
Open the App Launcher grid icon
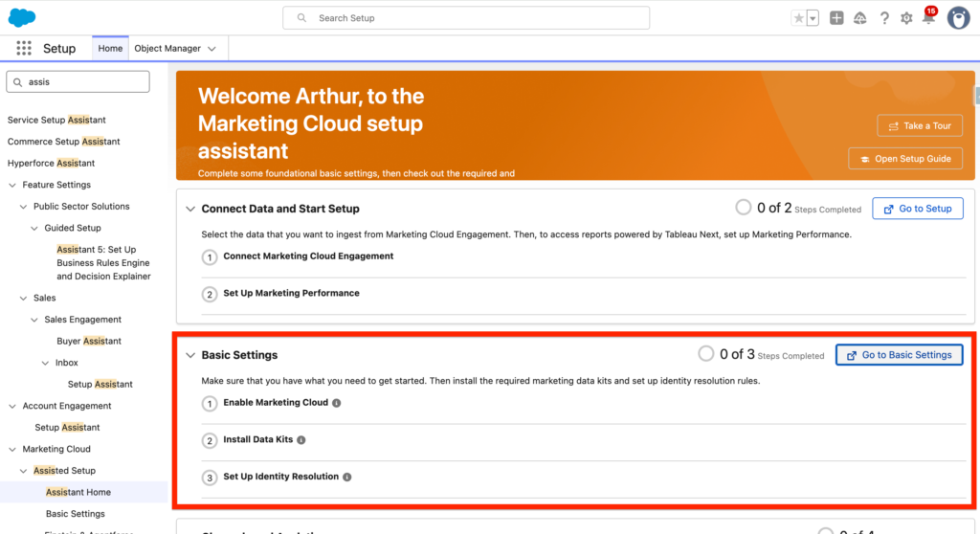pyautogui.click(x=24, y=49)
